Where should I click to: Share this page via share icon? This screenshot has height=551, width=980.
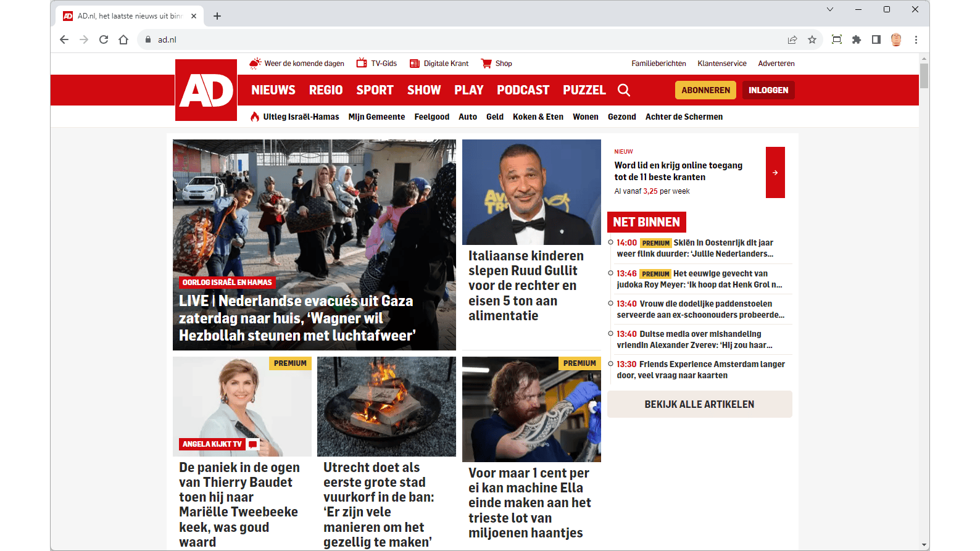click(x=792, y=39)
